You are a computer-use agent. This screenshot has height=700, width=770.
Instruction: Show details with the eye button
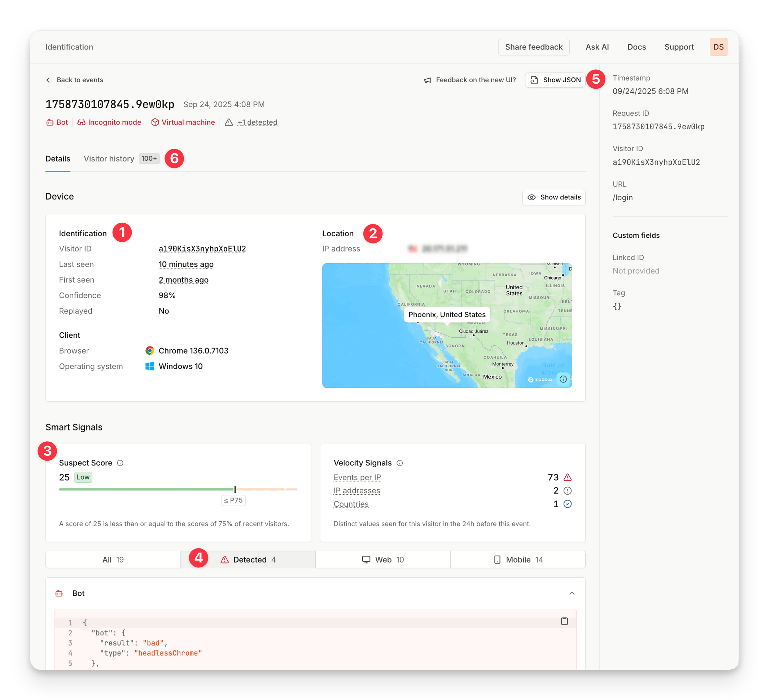pyautogui.click(x=554, y=198)
